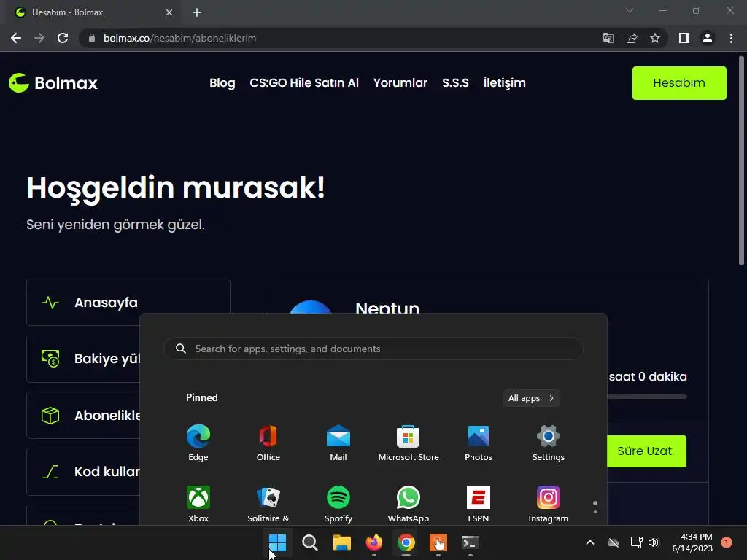Open İletişim page
The image size is (747, 560).
coord(505,83)
